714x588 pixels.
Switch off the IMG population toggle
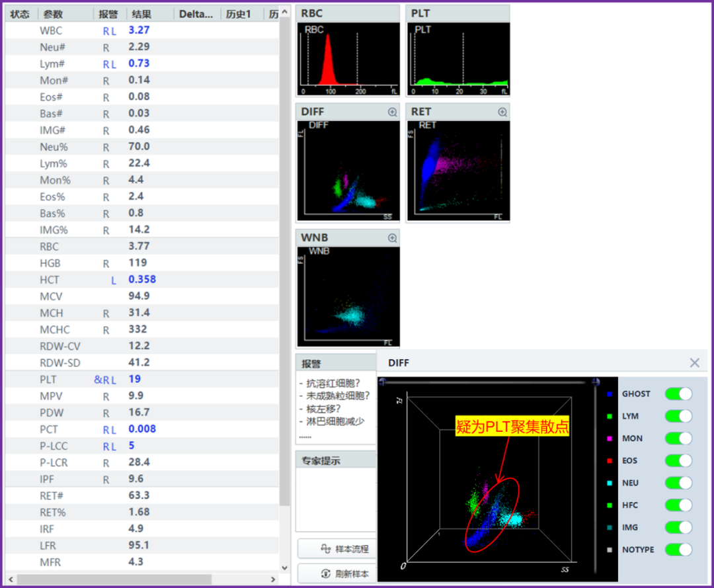pos(678,527)
